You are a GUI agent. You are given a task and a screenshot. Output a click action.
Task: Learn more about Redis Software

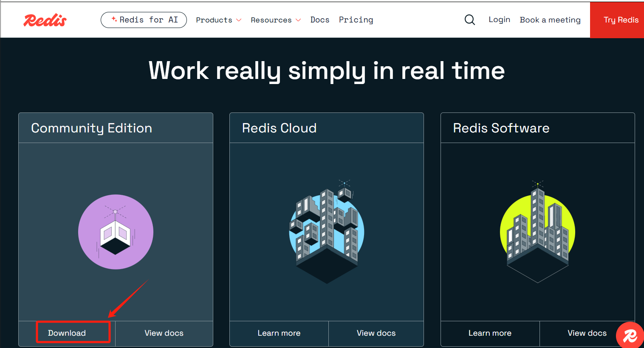point(490,333)
